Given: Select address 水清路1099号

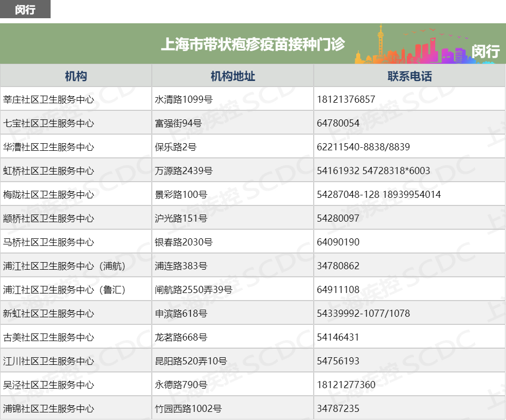Looking at the screenshot, I should click(x=184, y=99).
